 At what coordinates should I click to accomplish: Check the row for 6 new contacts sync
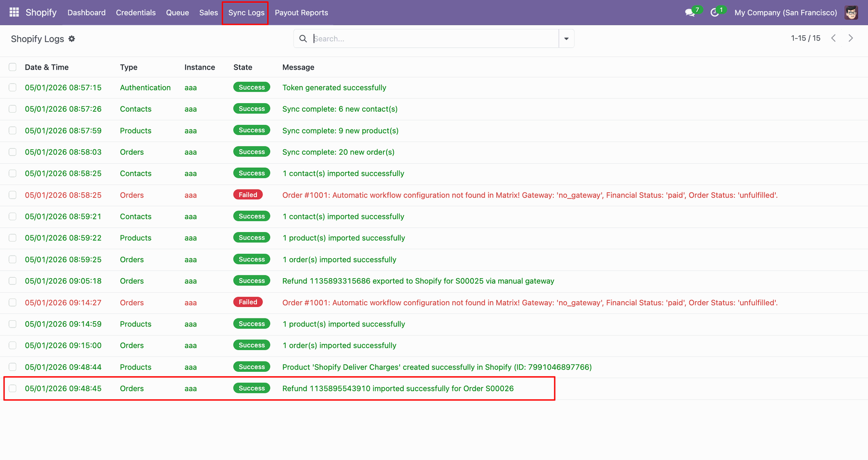coord(13,109)
